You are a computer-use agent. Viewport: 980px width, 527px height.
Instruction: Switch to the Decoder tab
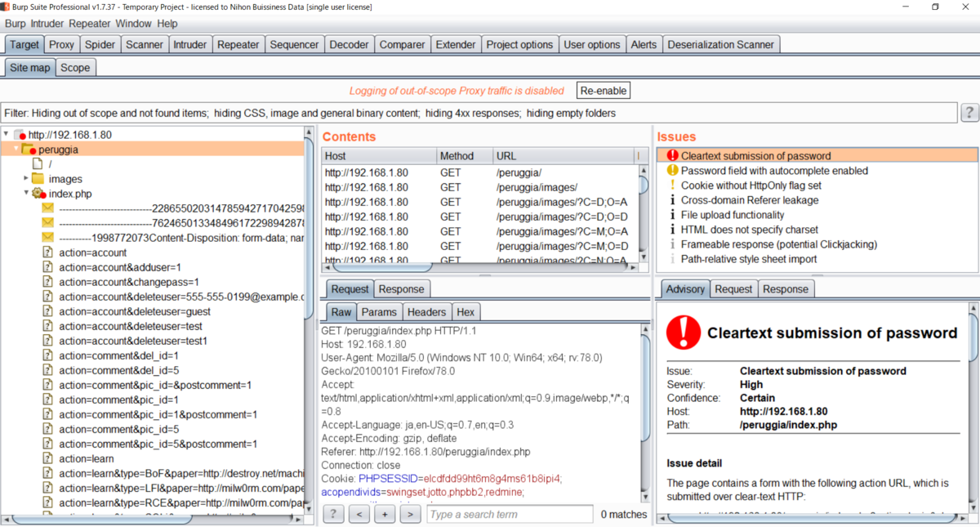coord(349,44)
